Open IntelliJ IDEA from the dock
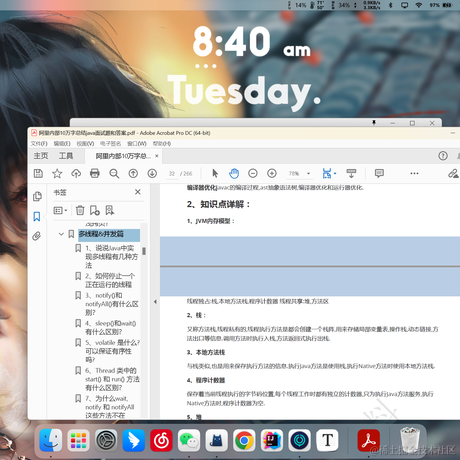 [x=272, y=440]
